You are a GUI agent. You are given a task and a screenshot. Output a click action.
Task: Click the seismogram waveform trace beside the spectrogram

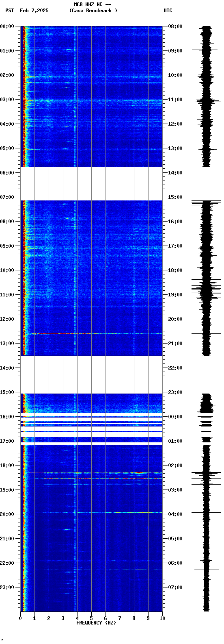(207, 318)
